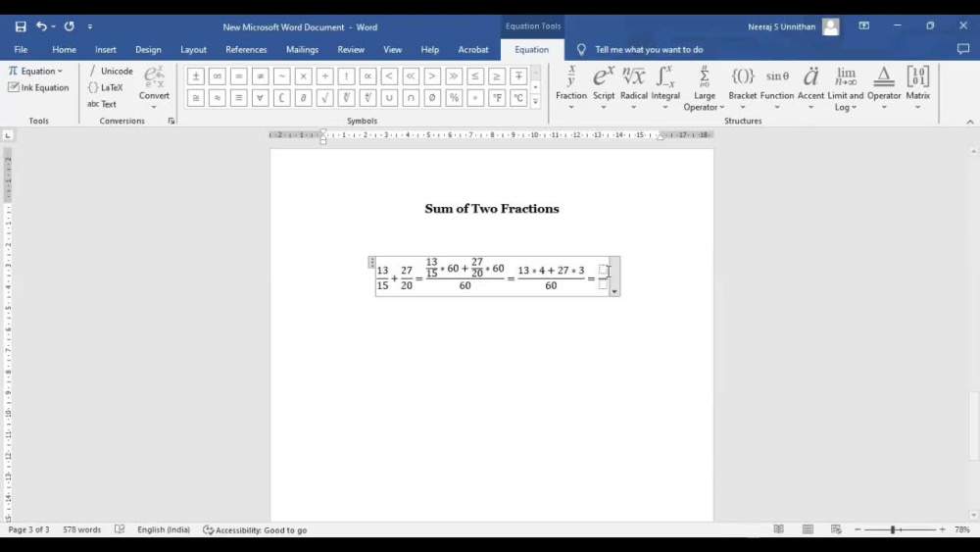Insert the multiplication sign symbol
Screen dimensions: 980x552
(303, 76)
